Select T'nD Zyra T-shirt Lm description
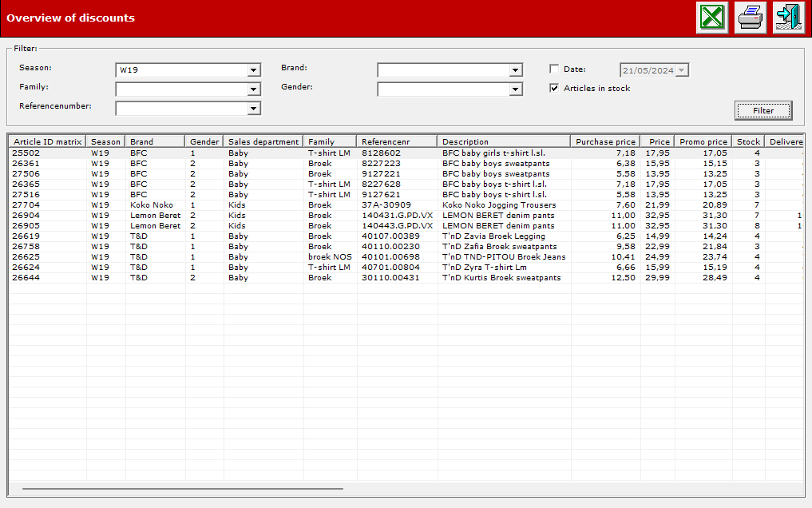The image size is (812, 508). (x=484, y=267)
